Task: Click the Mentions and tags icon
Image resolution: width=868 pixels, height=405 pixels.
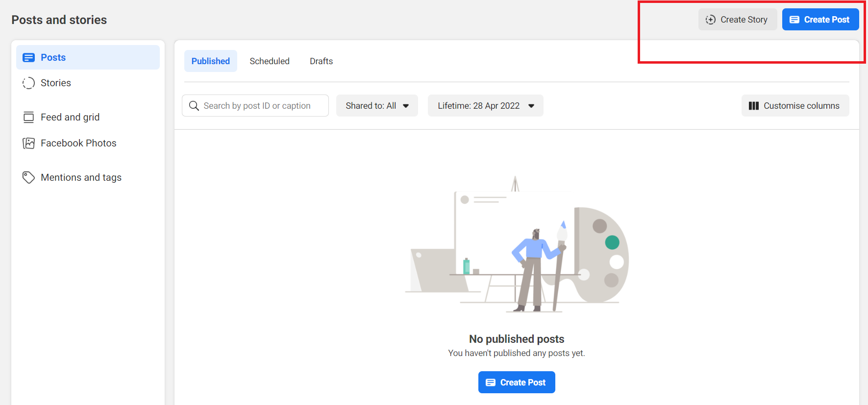Action: [x=29, y=177]
